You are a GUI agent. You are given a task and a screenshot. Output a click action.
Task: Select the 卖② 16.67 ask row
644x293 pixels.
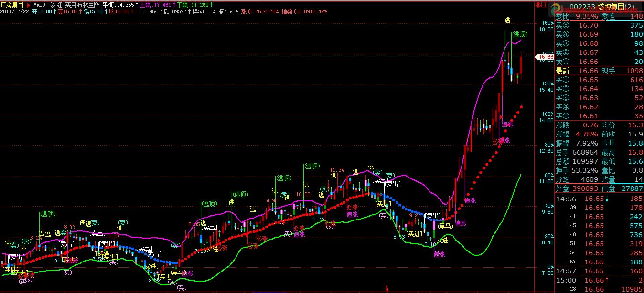coord(600,52)
